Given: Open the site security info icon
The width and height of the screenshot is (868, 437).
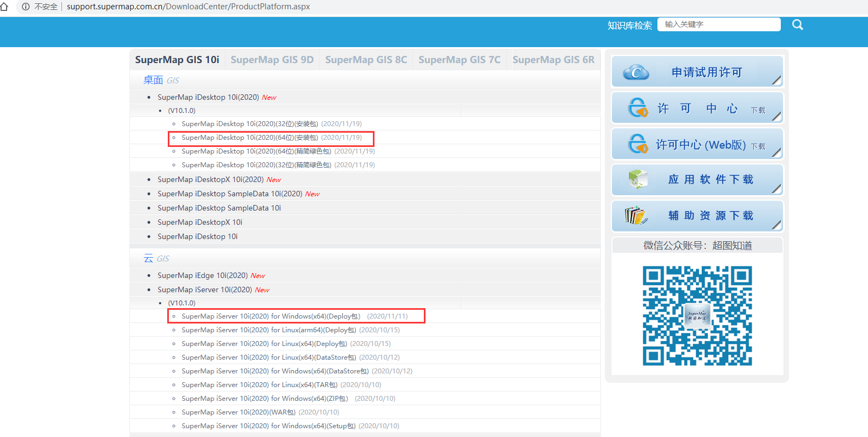Looking at the screenshot, I should (26, 7).
